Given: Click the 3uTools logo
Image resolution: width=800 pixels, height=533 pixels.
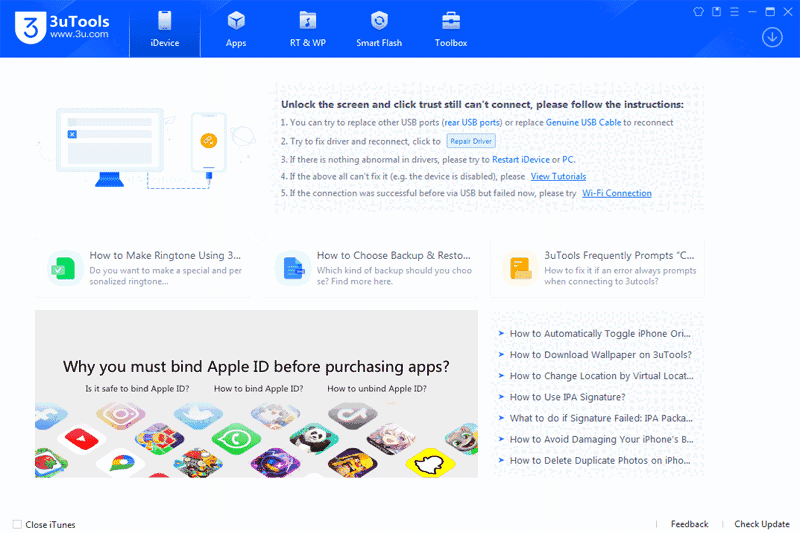Looking at the screenshot, I should tap(62, 28).
